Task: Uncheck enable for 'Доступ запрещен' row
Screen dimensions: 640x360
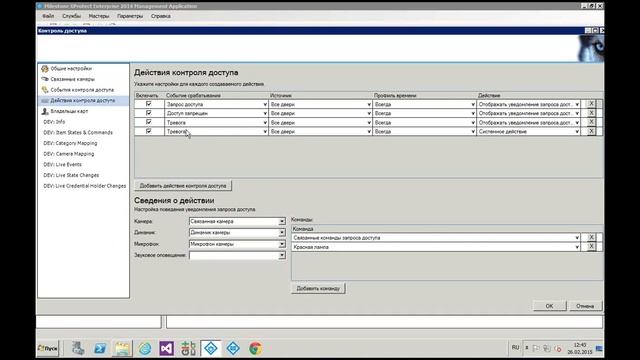Action: click(x=149, y=113)
